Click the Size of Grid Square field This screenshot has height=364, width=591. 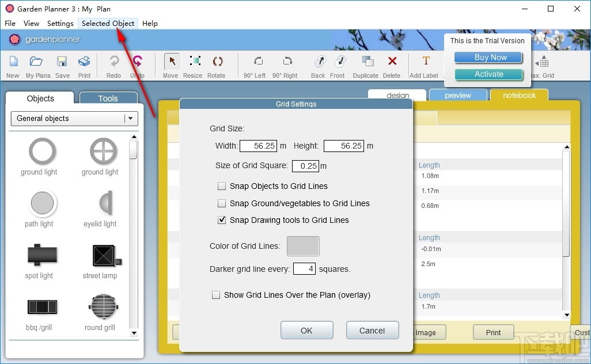(x=306, y=166)
